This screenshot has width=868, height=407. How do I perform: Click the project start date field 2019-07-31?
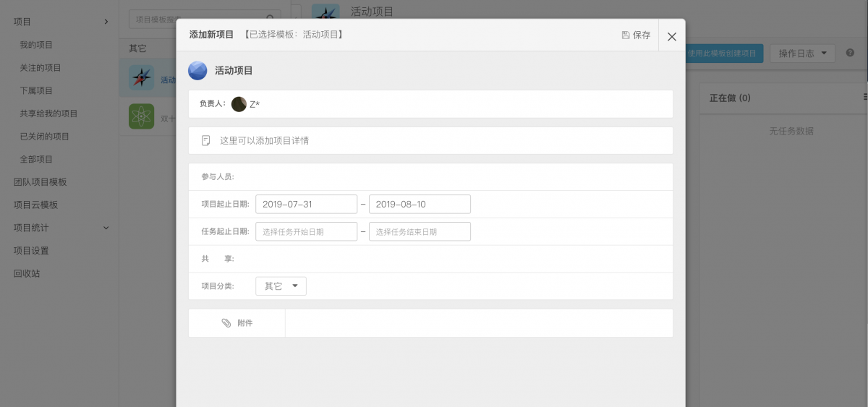tap(306, 205)
